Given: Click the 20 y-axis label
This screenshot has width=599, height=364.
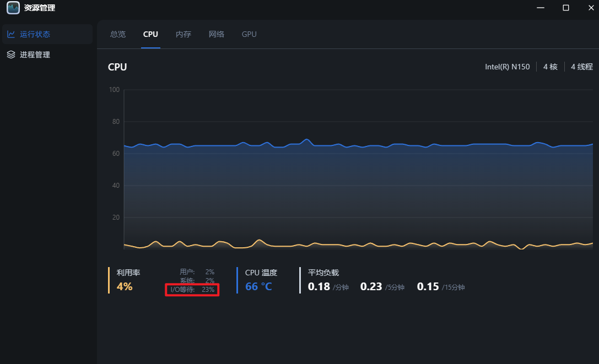Looking at the screenshot, I should pyautogui.click(x=116, y=218).
